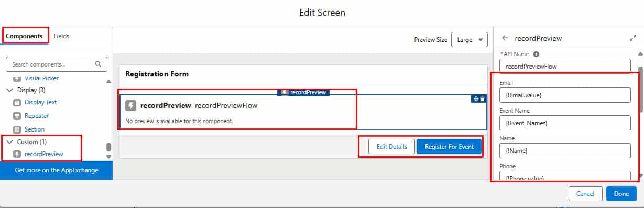This screenshot has width=644, height=208.
Task: Click the Cancel button
Action: [x=585, y=194]
